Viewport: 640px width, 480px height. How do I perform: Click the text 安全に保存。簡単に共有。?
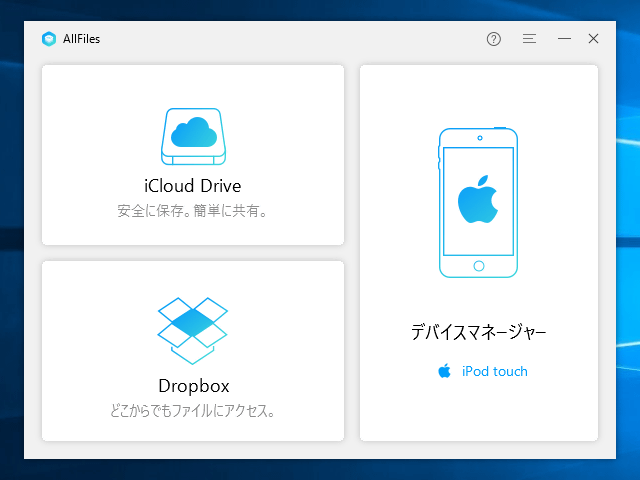pyautogui.click(x=193, y=211)
